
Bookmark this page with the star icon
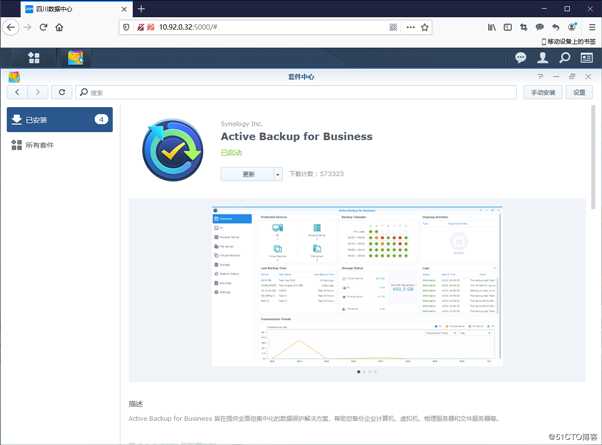pyautogui.click(x=425, y=27)
